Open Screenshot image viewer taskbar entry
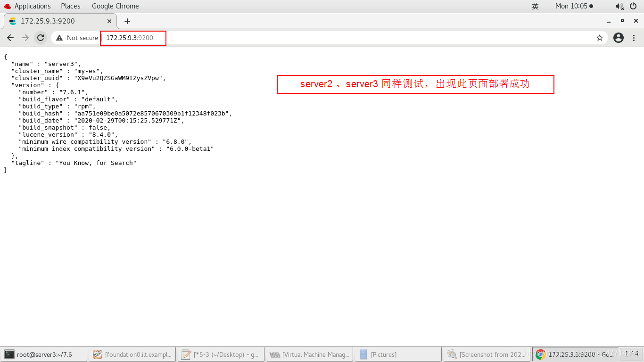 487,354
